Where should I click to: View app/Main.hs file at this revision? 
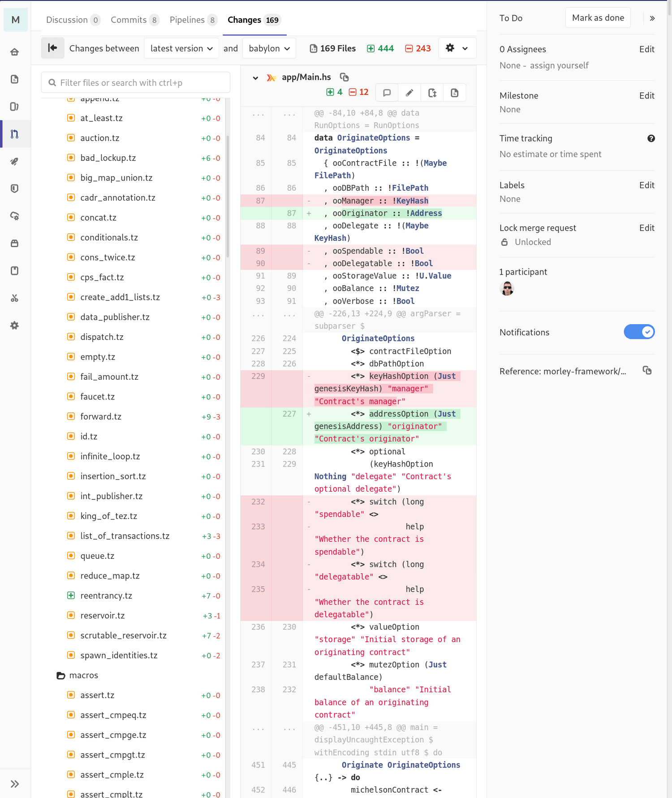(455, 93)
